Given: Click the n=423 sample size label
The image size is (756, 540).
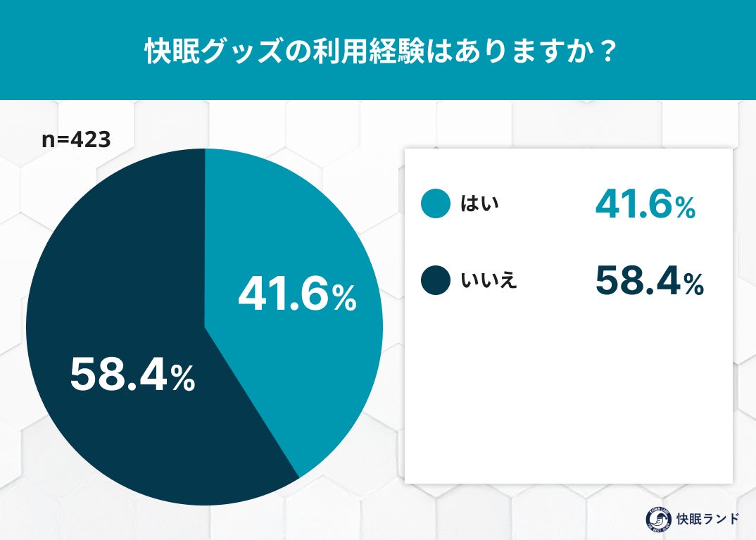Looking at the screenshot, I should [76, 139].
